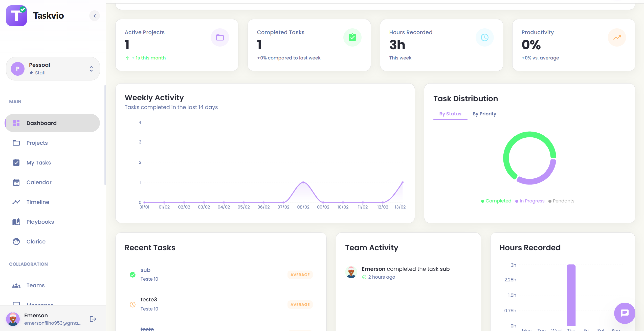
Task: Toggle the Pendants legend item
Action: click(562, 201)
